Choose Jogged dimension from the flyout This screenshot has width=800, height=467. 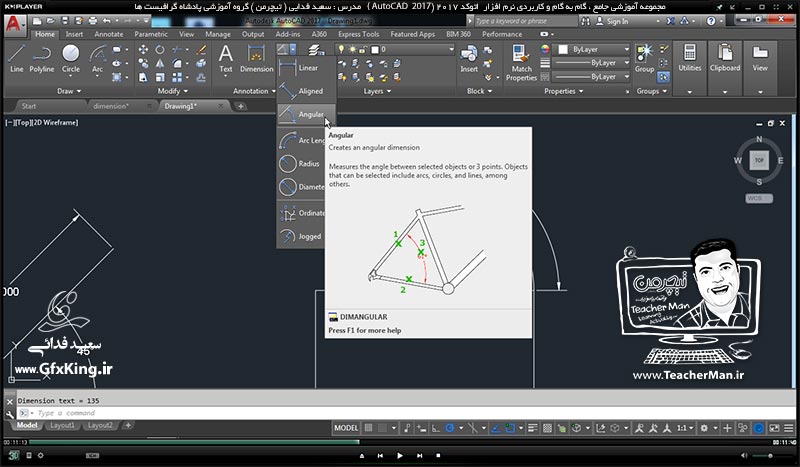click(301, 236)
